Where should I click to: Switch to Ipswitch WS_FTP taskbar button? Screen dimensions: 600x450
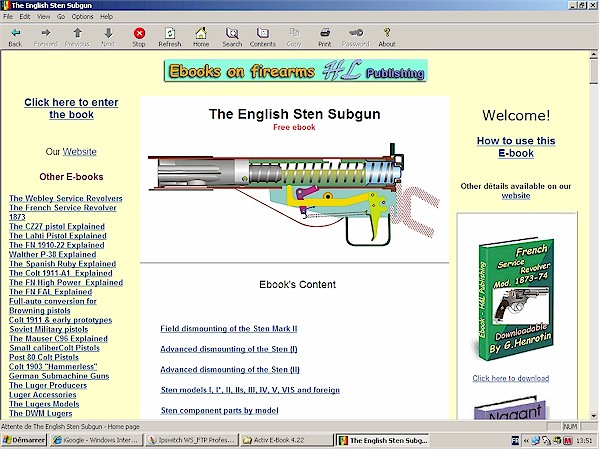click(192, 440)
